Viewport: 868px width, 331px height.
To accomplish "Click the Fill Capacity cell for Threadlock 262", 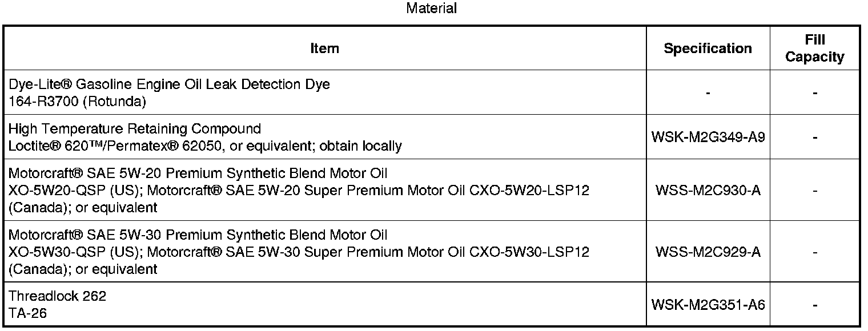I will (815, 305).
